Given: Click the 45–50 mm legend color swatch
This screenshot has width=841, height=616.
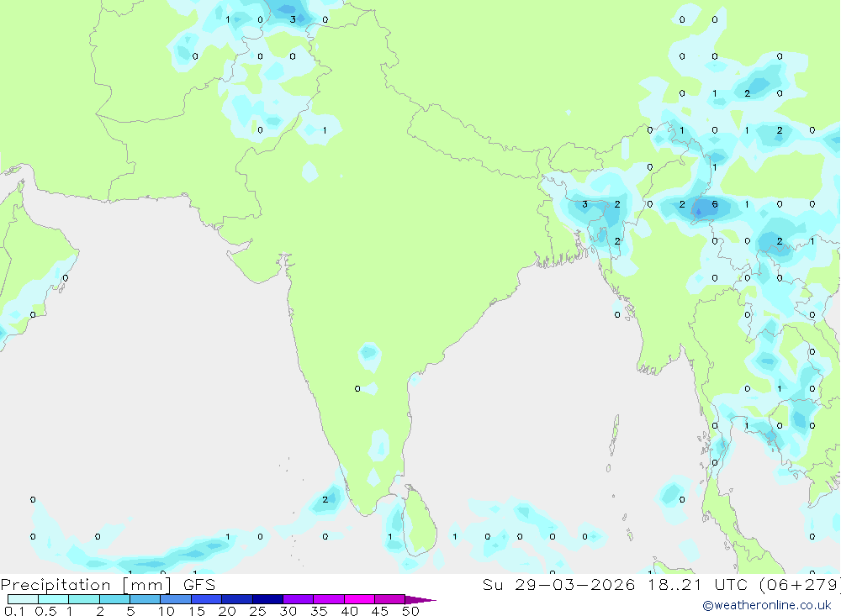Looking at the screenshot, I should pos(390,599).
